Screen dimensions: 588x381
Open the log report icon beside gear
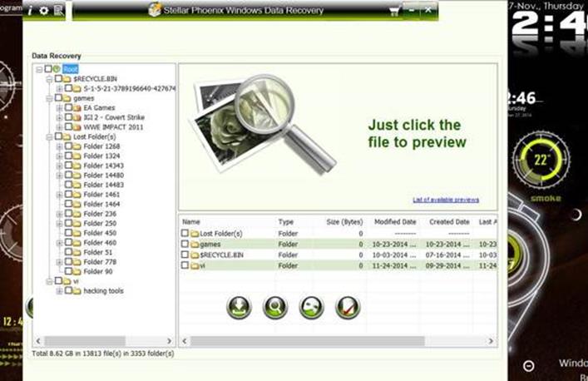click(59, 11)
